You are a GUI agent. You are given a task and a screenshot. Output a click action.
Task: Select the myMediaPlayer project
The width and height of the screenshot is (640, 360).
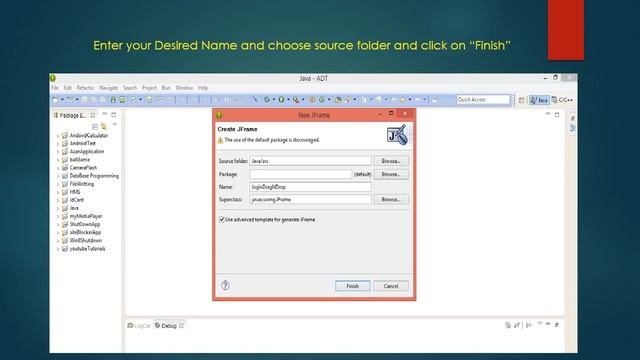[x=86, y=216]
